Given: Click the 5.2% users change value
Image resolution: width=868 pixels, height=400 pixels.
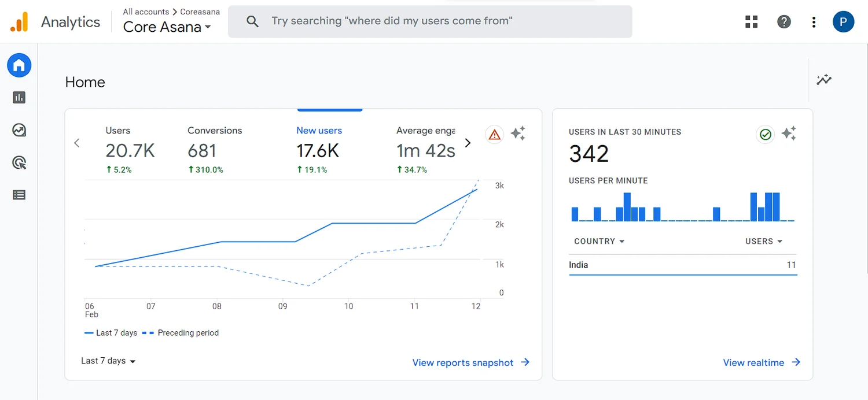Looking at the screenshot, I should click(x=119, y=170).
